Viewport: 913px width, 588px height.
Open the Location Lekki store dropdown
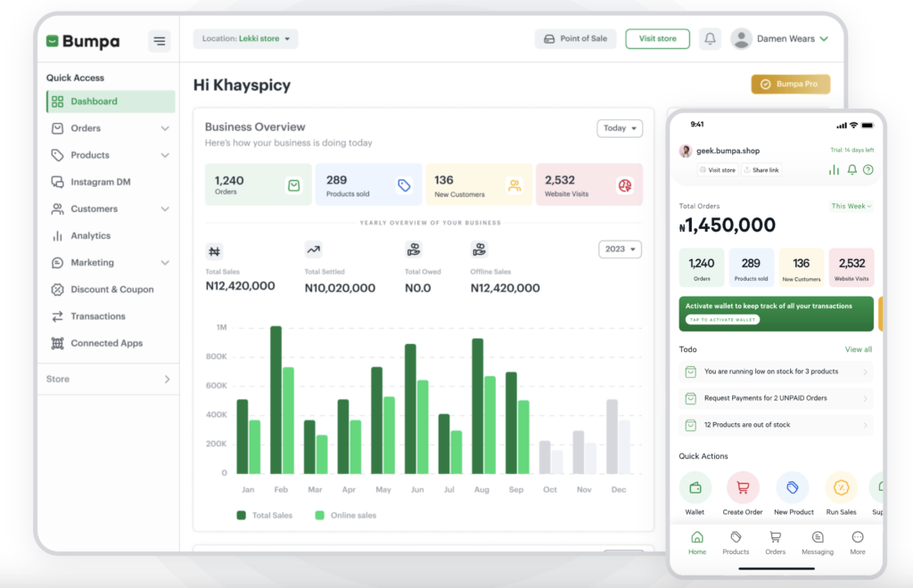click(x=245, y=39)
